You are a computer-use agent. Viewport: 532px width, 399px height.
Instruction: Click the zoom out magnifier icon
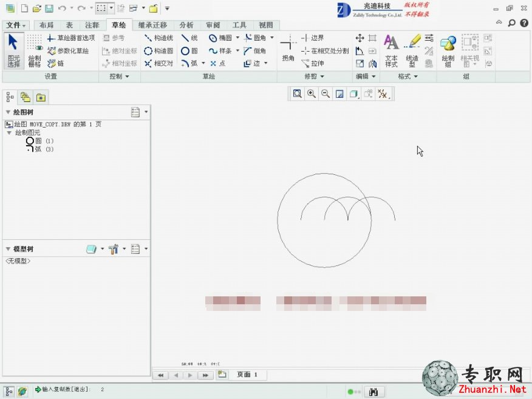coord(326,94)
